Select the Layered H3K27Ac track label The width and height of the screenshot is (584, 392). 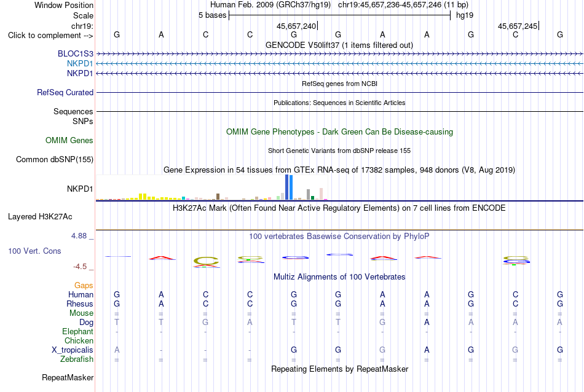(40, 217)
